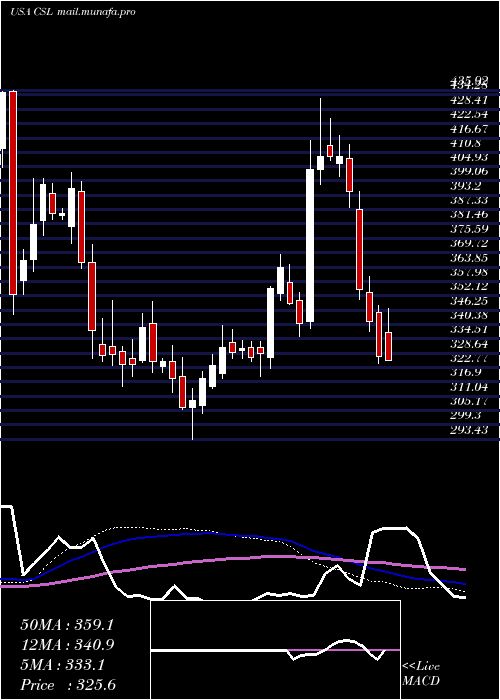Click the pink moving average line
Screen dimensions: 500x700
[x=268, y=557]
